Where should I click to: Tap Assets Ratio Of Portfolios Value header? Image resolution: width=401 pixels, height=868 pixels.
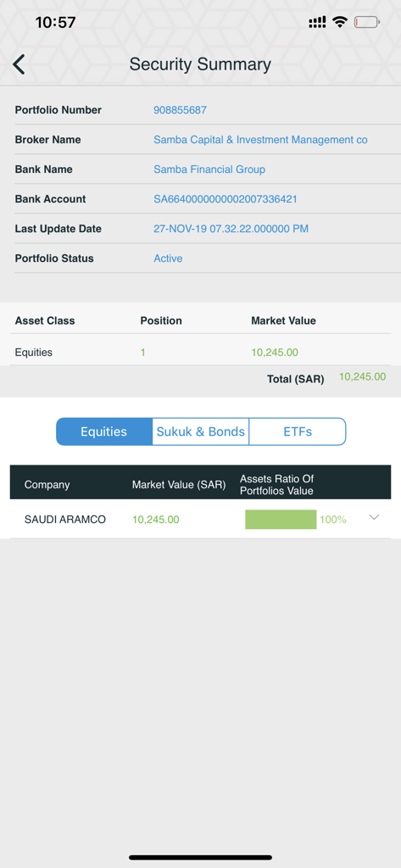pyautogui.click(x=277, y=485)
